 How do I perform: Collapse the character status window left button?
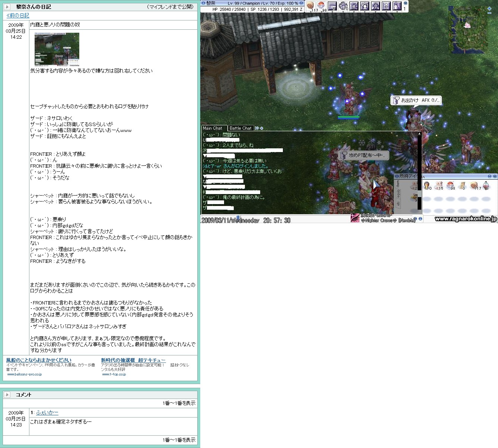(203, 3)
